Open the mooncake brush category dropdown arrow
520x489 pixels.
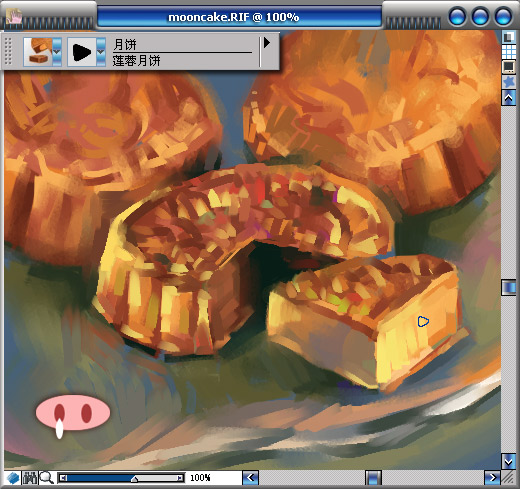point(57,52)
